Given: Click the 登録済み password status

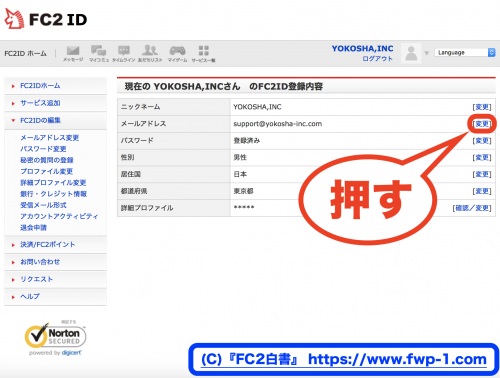Looking at the screenshot, I should pos(247,140).
